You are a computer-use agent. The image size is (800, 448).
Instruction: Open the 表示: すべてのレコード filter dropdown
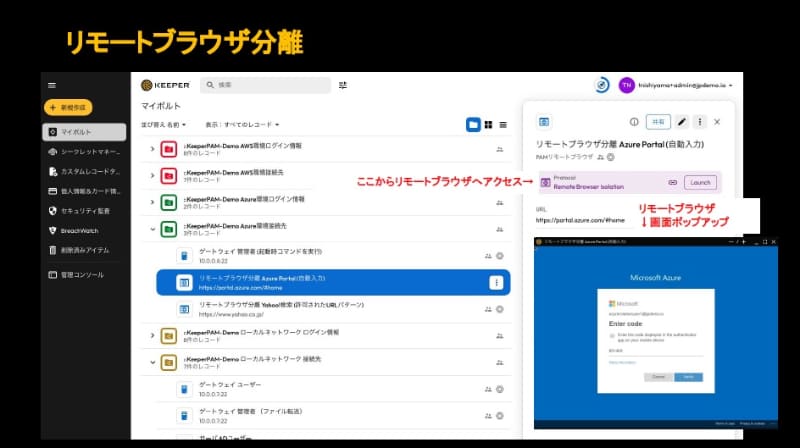coord(242,125)
